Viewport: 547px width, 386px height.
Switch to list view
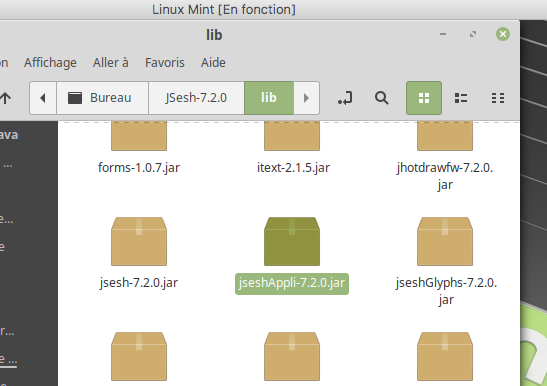[461, 98]
